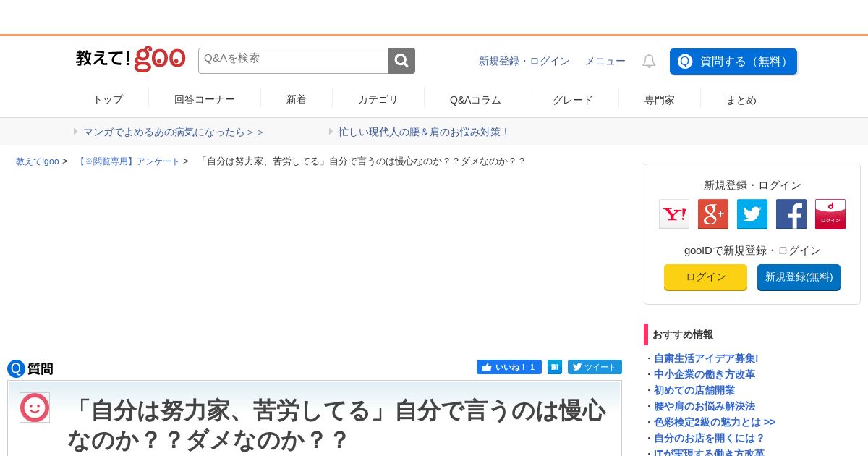Image resolution: width=868 pixels, height=456 pixels.
Task: Click the ツイート share button
Action: pos(595,367)
